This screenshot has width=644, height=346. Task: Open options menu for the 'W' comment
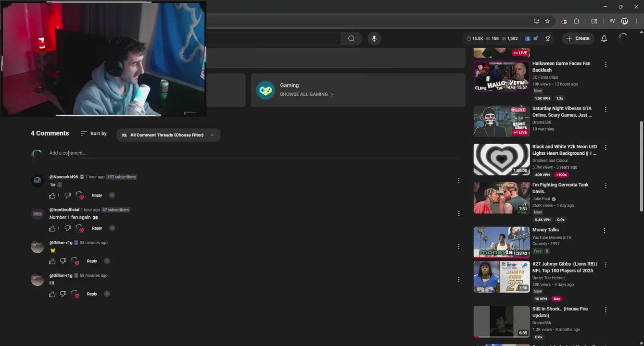click(x=459, y=247)
